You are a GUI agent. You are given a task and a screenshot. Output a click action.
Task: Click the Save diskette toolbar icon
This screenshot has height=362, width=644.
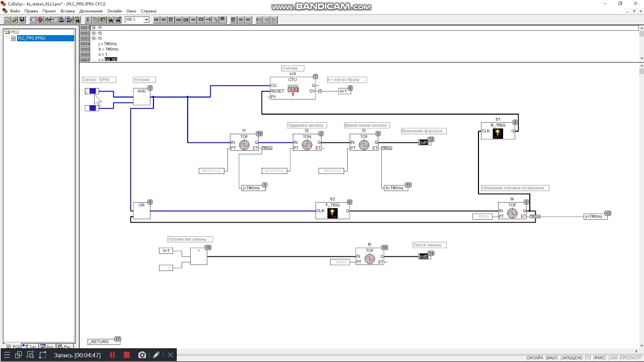[x=22, y=20]
